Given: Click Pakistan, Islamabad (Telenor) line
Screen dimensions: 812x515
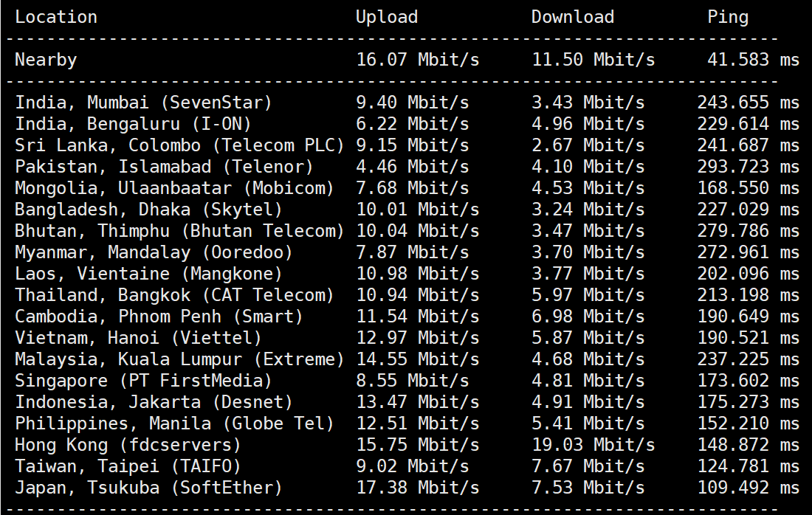Looking at the screenshot, I should click(x=164, y=167).
